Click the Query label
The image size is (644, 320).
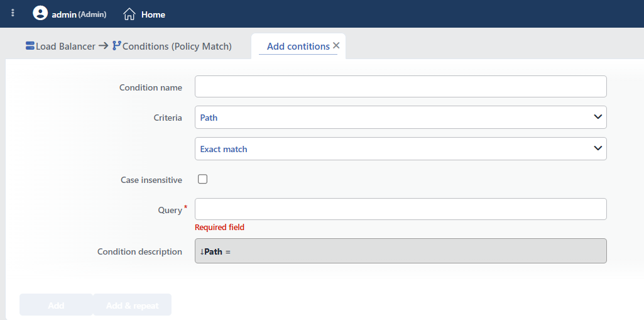[170, 211]
